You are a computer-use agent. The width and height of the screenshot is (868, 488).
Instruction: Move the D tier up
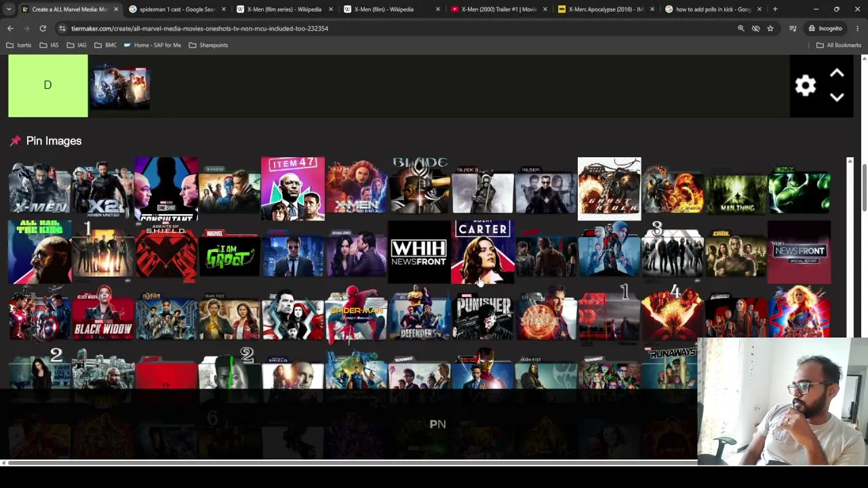click(837, 73)
